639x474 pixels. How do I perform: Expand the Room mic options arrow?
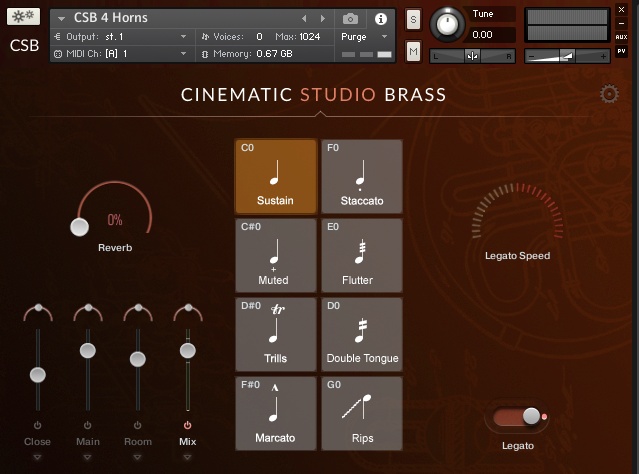click(x=137, y=456)
